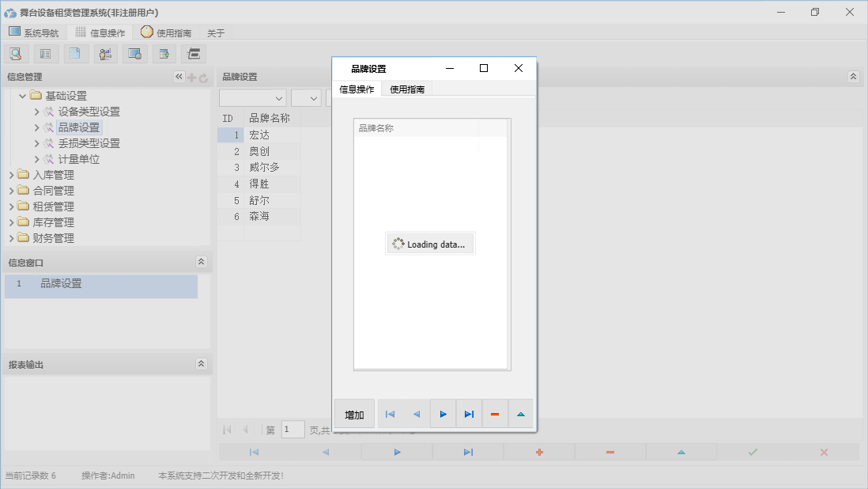Click the red X cancel icon
Viewport: 868px width, 489px height.
click(823, 452)
